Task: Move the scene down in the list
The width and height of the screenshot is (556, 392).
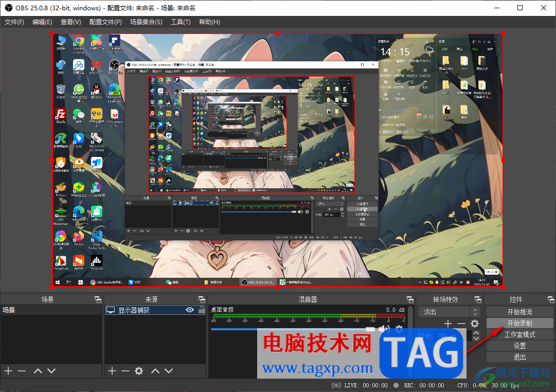Action: pos(51,371)
